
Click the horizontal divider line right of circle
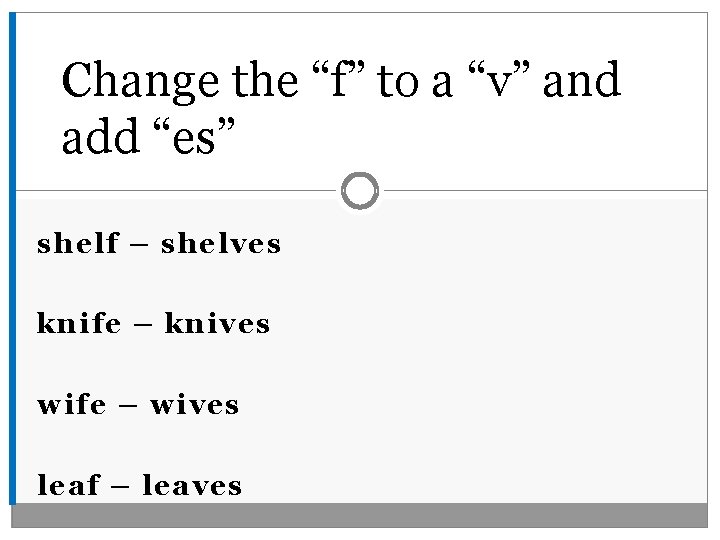(546, 190)
